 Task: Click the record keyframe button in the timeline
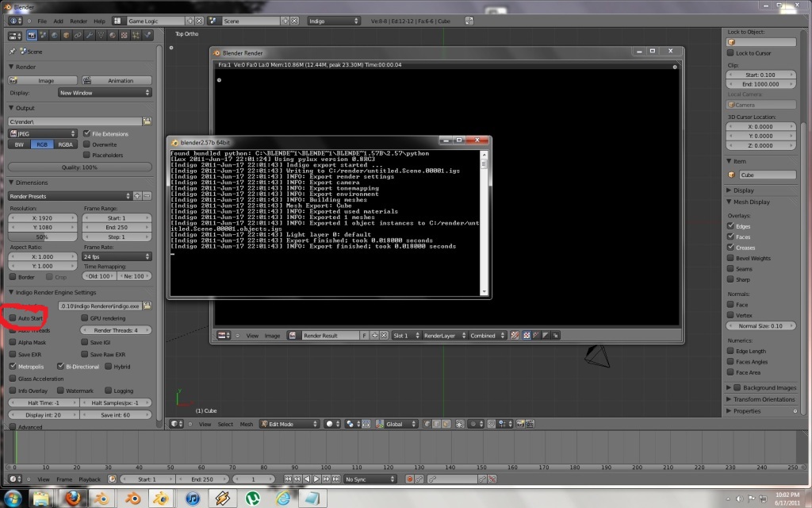point(410,479)
